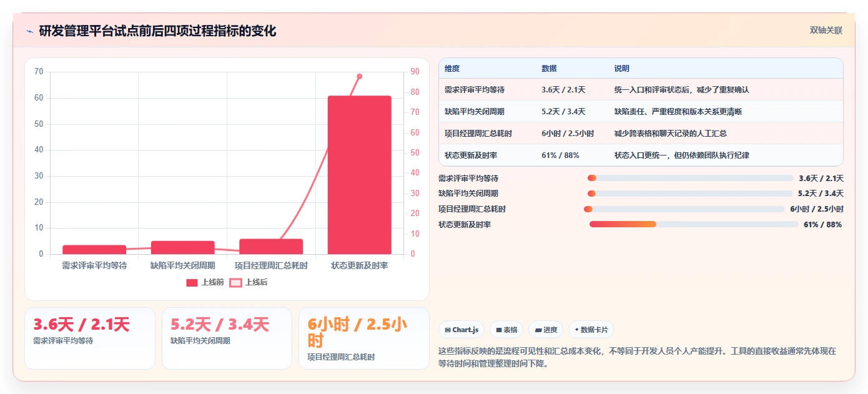The height and width of the screenshot is (394, 868).
Task: Click the right axis value 90
Action: (415, 71)
